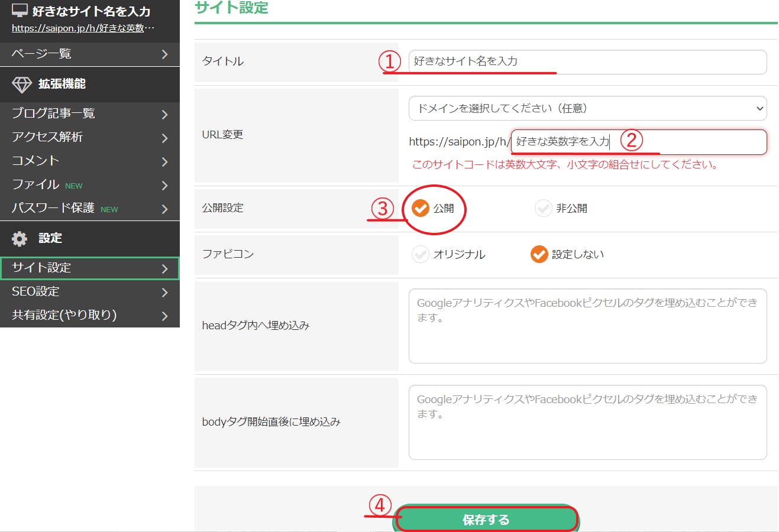This screenshot has width=779, height=532.
Task: Click the green 保存する button
Action: pos(486,519)
